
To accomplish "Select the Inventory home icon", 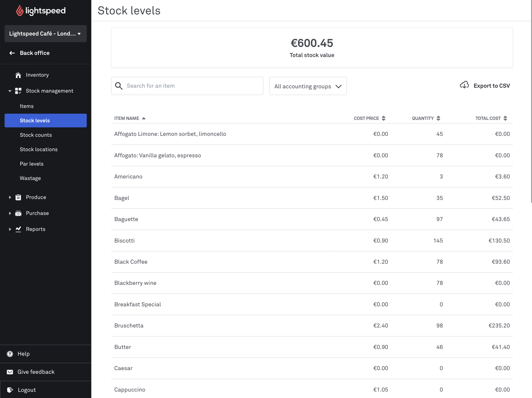I will pos(18,75).
